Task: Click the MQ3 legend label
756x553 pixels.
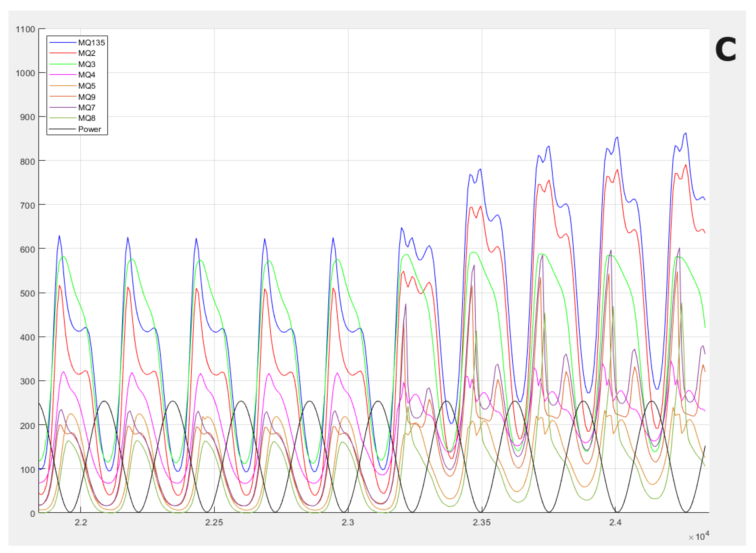Action: coord(87,64)
